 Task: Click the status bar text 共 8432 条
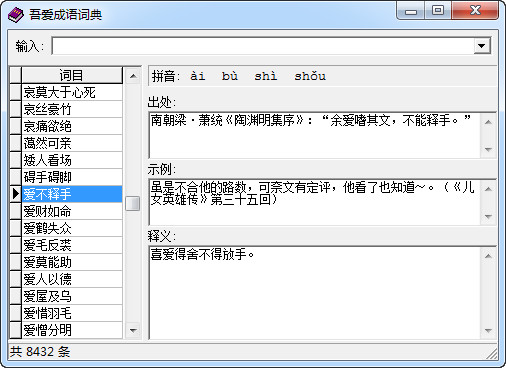(x=40, y=352)
